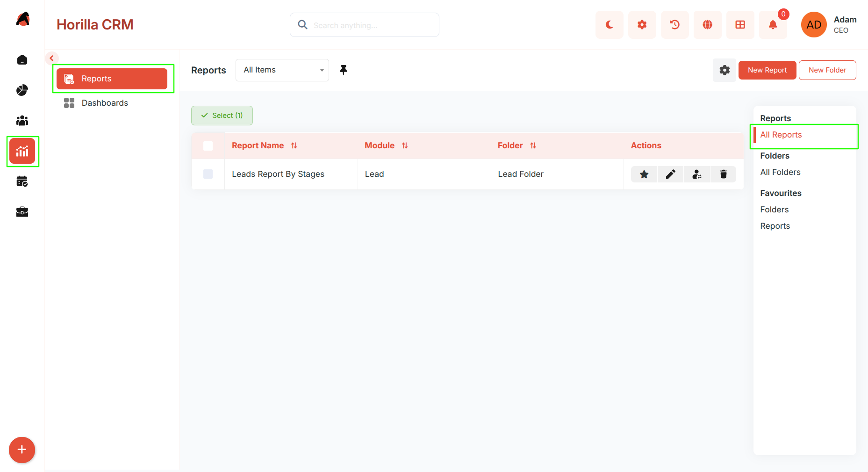
Task: Open the grid layout icon in header
Action: coord(740,25)
